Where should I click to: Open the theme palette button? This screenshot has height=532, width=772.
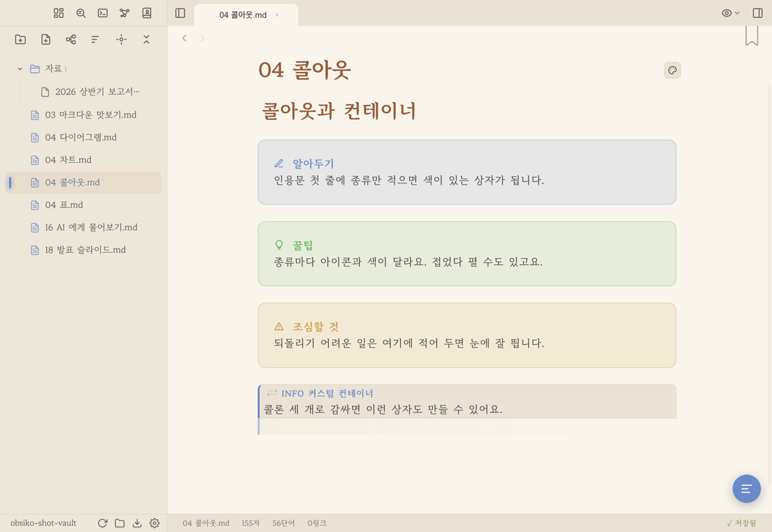pyautogui.click(x=672, y=70)
